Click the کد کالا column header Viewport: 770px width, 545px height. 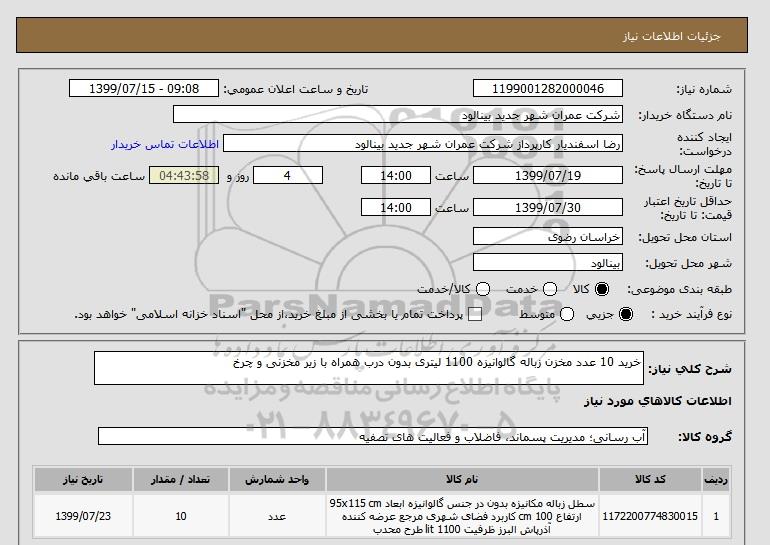650,479
